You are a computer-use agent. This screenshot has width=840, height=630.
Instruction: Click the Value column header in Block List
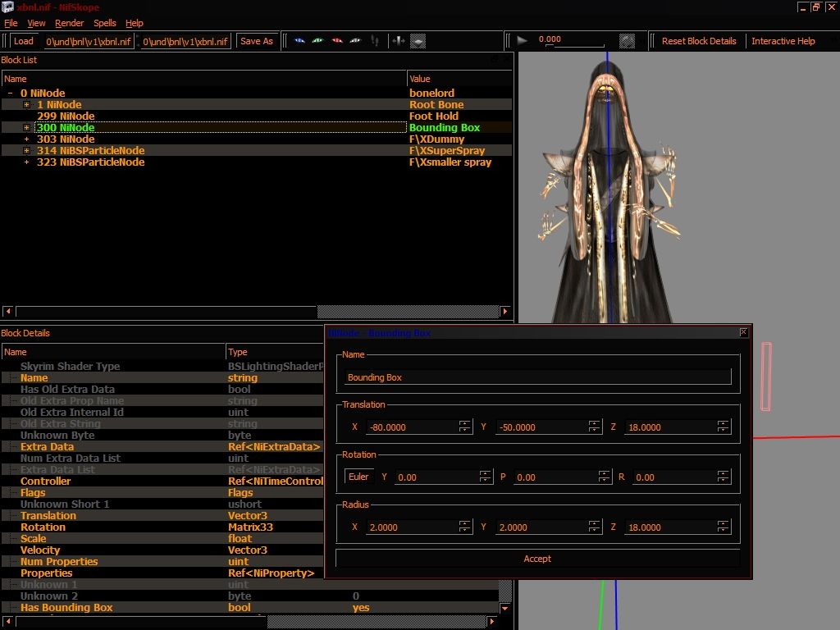click(x=459, y=79)
